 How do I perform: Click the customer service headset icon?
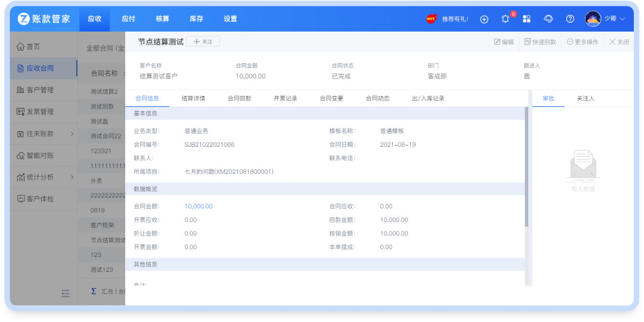point(549,19)
